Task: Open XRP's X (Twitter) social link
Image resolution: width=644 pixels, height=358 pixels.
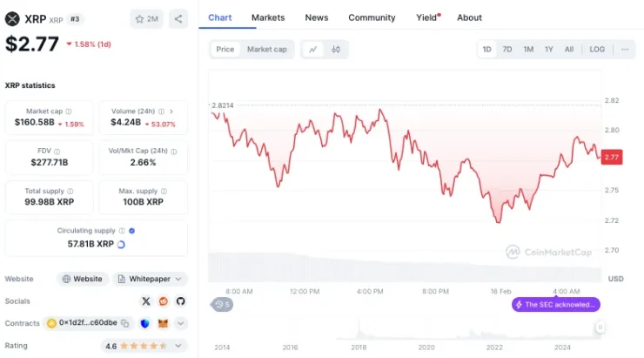Action: click(146, 301)
